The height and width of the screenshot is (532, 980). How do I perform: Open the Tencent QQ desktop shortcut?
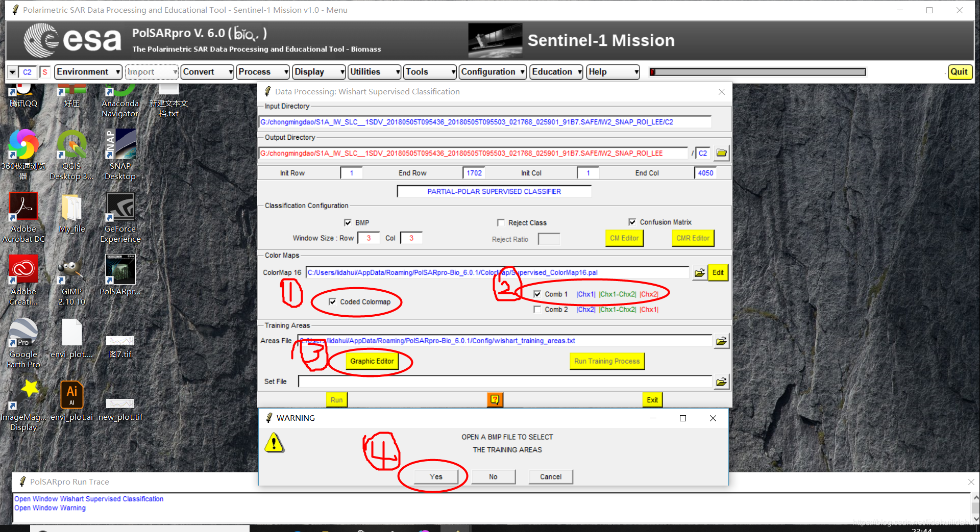(x=23, y=96)
